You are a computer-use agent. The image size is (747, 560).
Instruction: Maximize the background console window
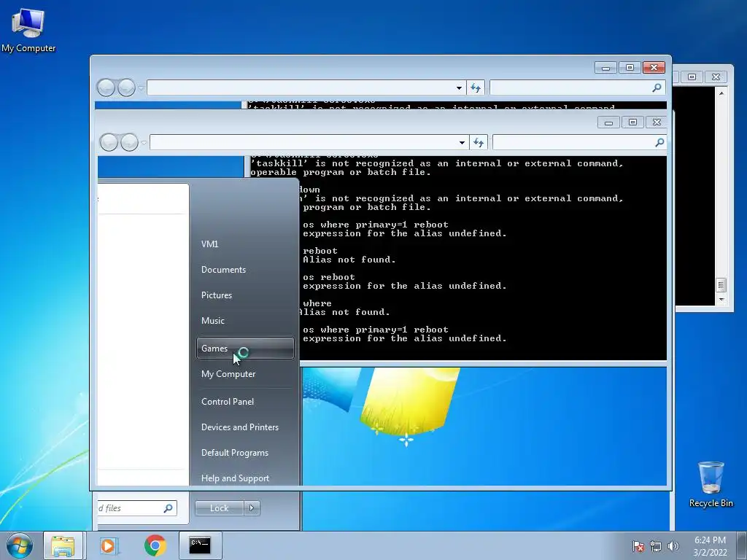click(692, 77)
